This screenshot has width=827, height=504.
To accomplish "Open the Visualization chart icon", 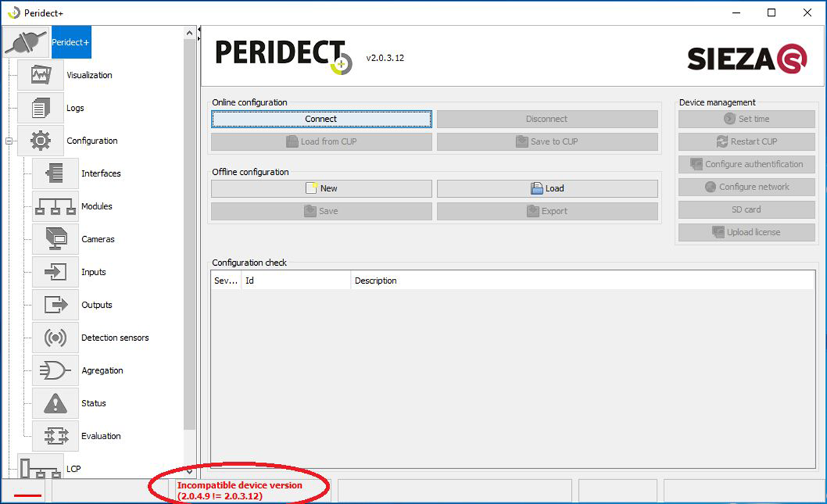I will click(x=41, y=75).
